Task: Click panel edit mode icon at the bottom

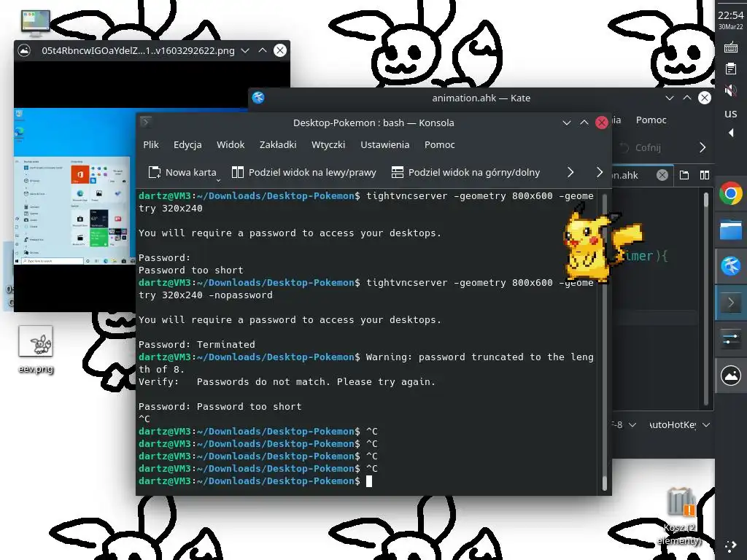Action: tap(731, 546)
